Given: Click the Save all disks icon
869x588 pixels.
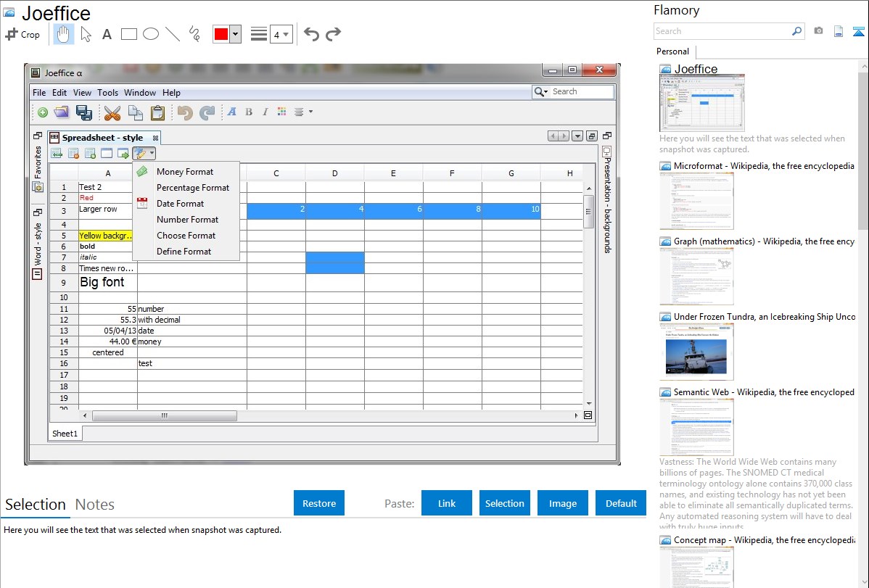Looking at the screenshot, I should pos(83,112).
